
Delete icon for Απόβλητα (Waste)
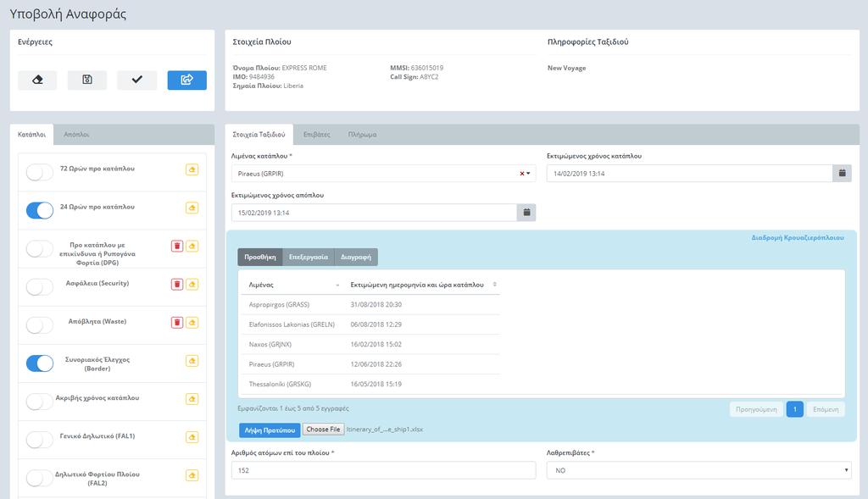[x=177, y=322]
